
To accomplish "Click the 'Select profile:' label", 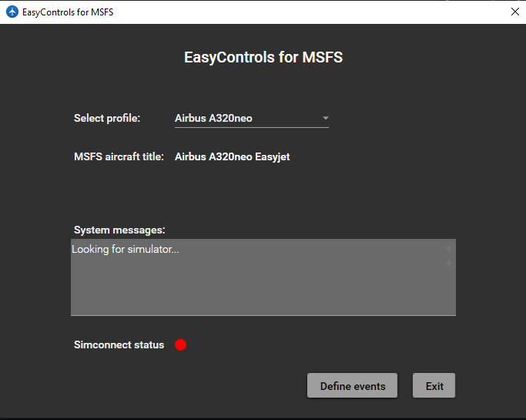I will pos(107,118).
